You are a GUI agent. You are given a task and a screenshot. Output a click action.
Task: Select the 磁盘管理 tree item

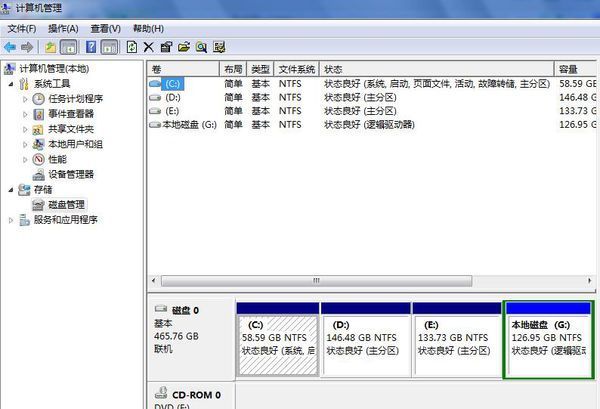(67, 205)
